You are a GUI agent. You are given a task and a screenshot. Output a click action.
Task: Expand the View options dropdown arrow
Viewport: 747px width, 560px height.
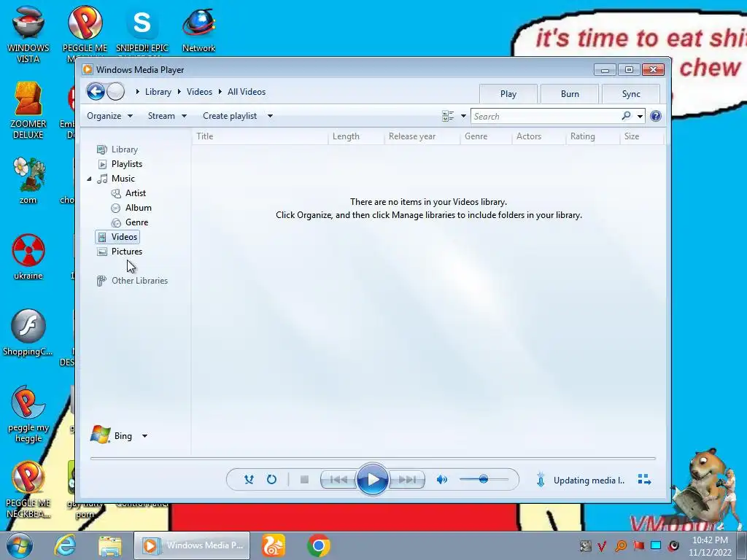pos(463,116)
